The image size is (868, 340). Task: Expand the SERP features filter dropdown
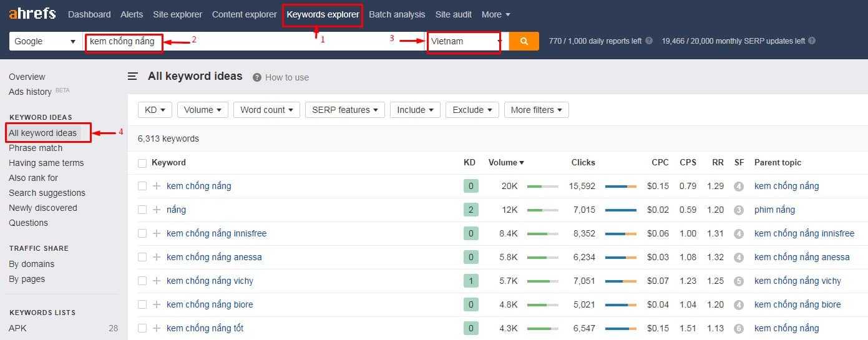[344, 110]
